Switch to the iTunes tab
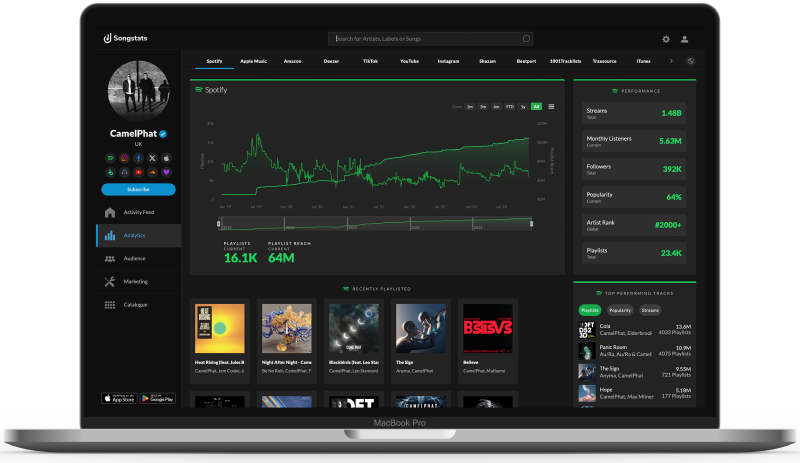Screen dimensions: 800x463 tap(643, 61)
